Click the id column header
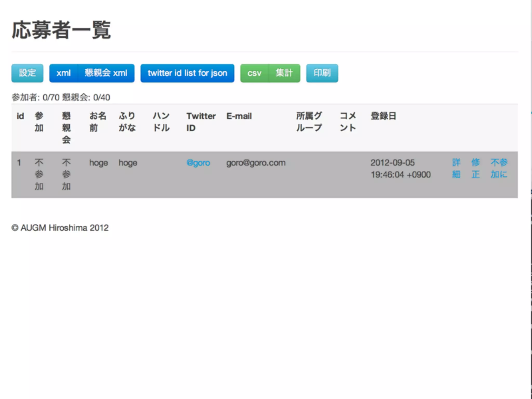Image resolution: width=532 pixels, height=399 pixels. point(20,116)
